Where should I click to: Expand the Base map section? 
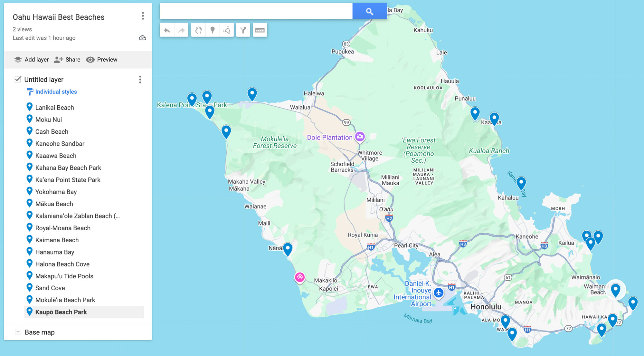(18, 332)
